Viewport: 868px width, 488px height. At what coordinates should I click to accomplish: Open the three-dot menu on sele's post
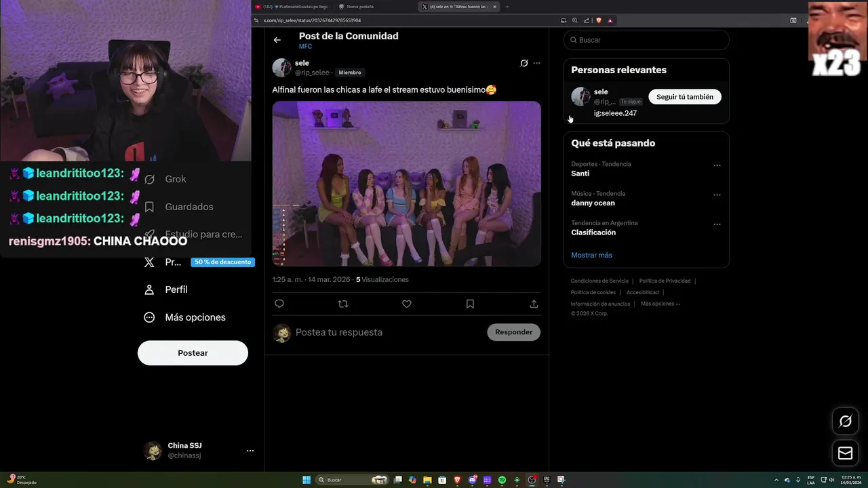(x=537, y=63)
